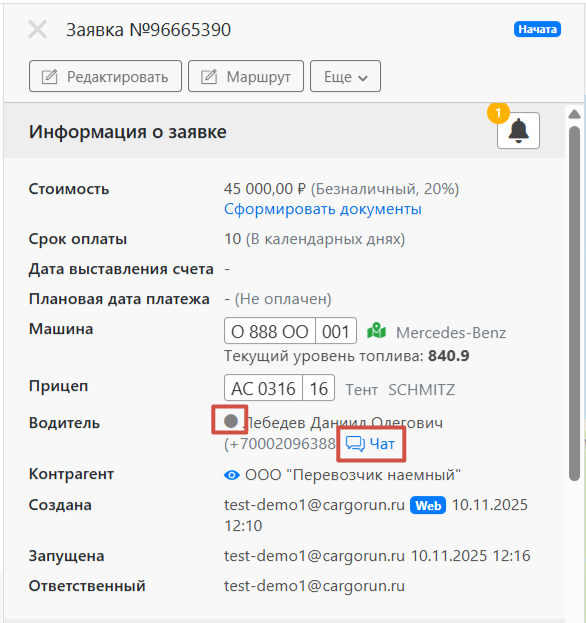Viewport: 586px width, 623px height.
Task: Open the Сформировать документы link
Action: pos(323,209)
